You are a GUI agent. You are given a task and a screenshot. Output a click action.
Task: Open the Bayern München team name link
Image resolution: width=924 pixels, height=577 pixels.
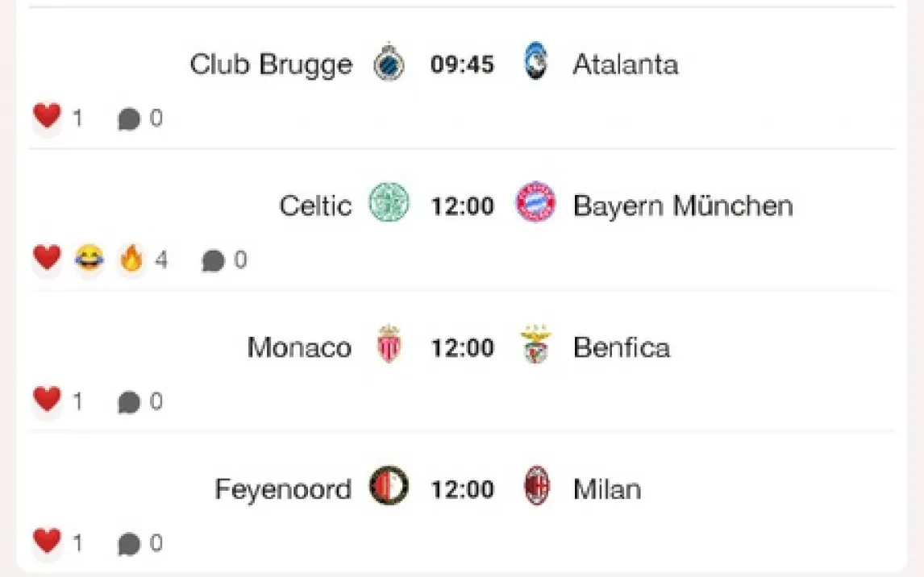(683, 206)
